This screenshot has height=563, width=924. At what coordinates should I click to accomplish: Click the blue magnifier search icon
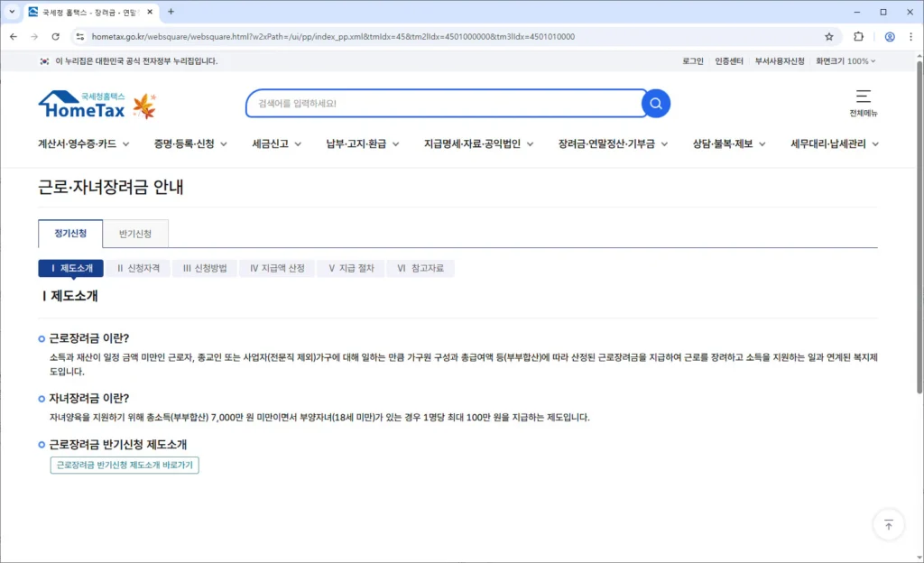656,104
